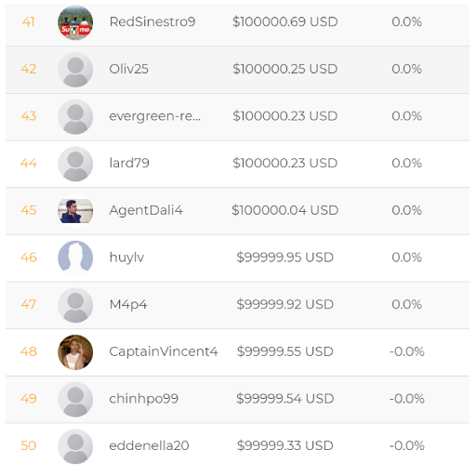
Task: Select the truncated evergreen-re... username
Action: 155,116
